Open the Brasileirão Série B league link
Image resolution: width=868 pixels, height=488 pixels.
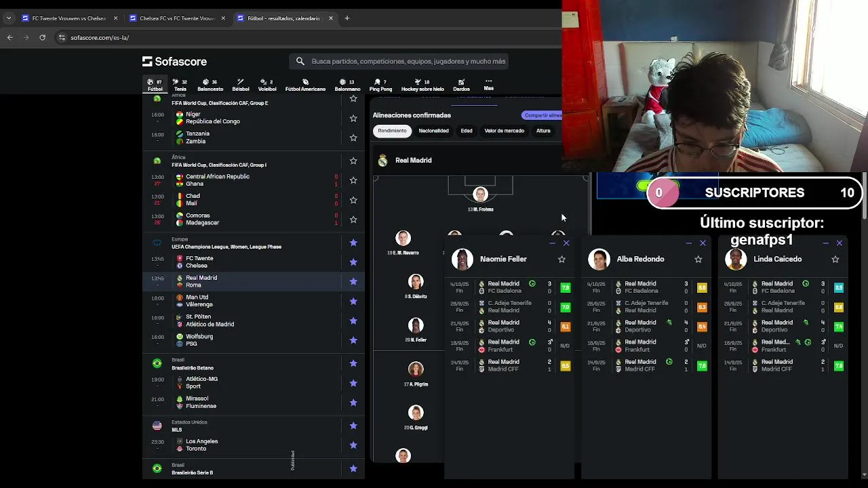coord(192,472)
